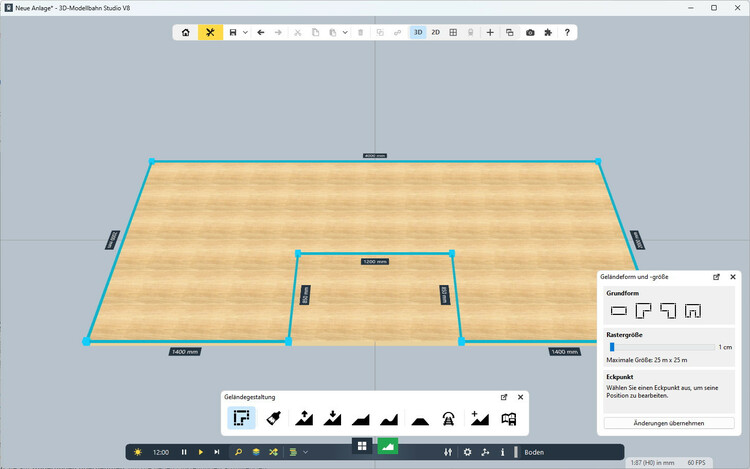Image resolution: width=750 pixels, height=469 pixels.
Task: Click the sun time-of-day icon
Action: pyautogui.click(x=138, y=452)
